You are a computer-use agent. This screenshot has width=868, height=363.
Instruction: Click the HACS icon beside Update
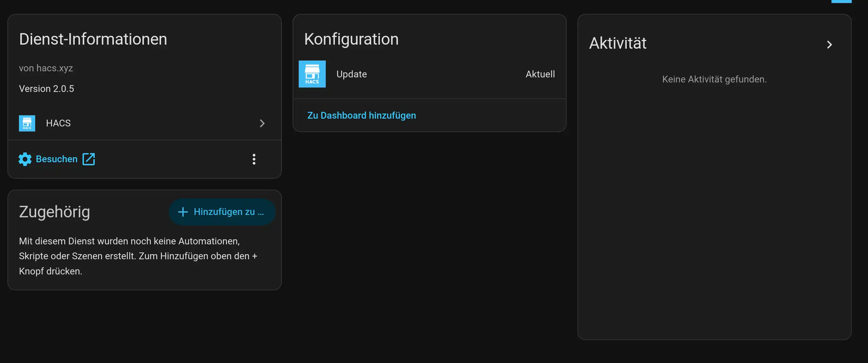[312, 74]
